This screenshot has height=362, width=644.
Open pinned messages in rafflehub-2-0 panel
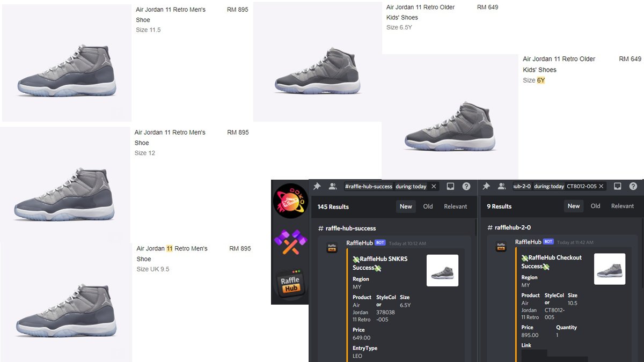pyautogui.click(x=486, y=186)
